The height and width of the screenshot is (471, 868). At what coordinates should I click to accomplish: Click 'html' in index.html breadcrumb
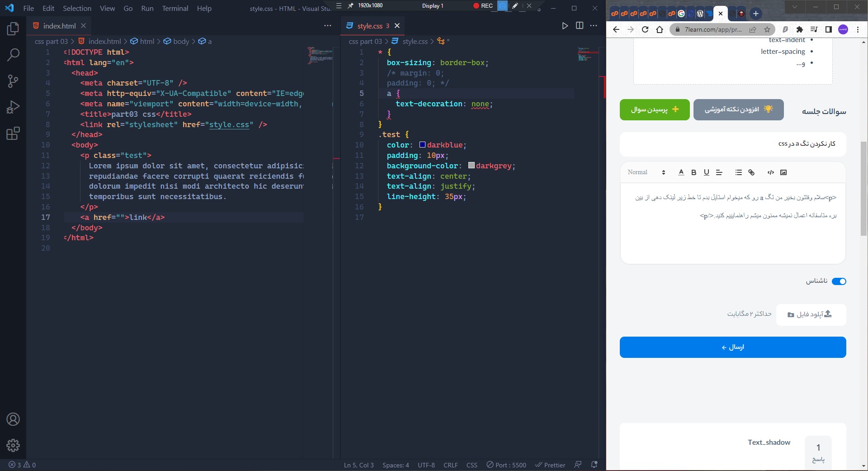[x=147, y=41]
